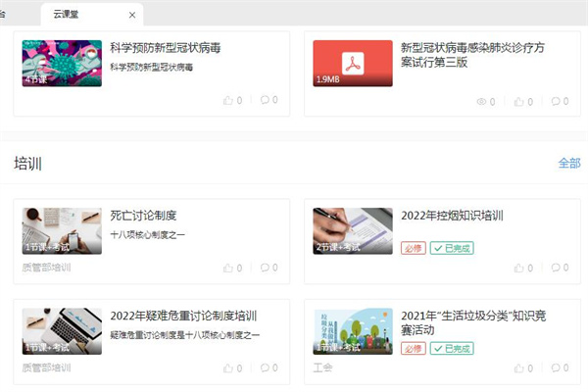Image resolution: width=588 pixels, height=392 pixels.
Task: Click 已完成 badge on 2022年控烟知识培训
Action: [452, 248]
